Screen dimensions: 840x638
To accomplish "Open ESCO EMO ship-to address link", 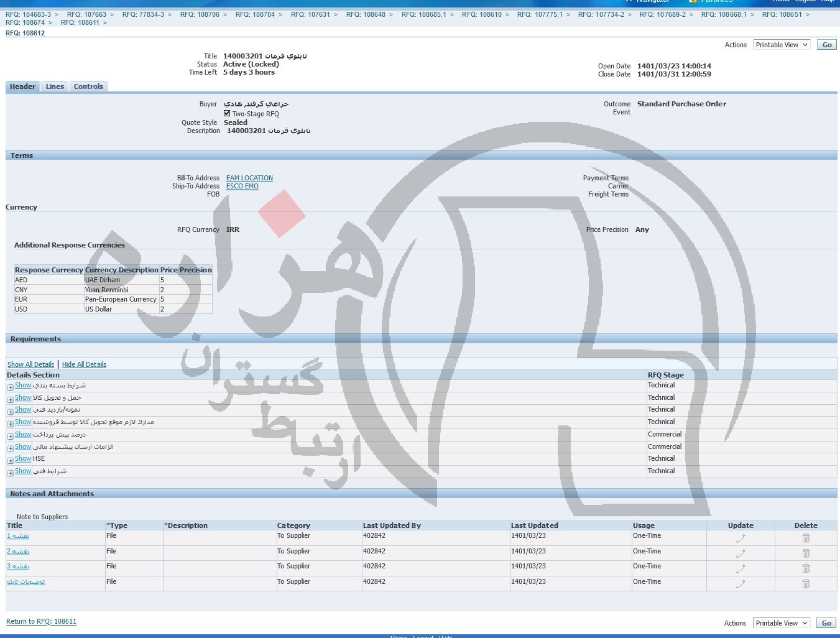I will [x=242, y=186].
